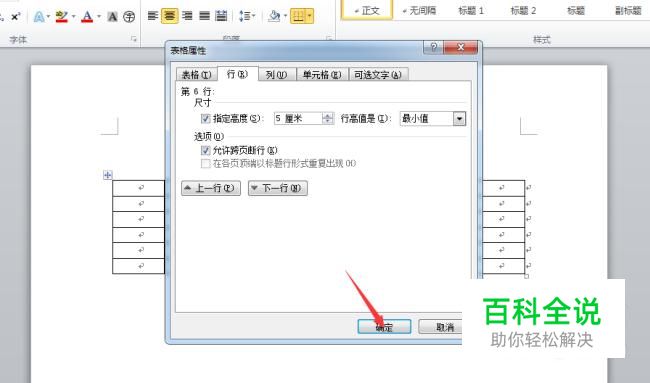Toggle the 指定高度 checkbox

click(206, 119)
